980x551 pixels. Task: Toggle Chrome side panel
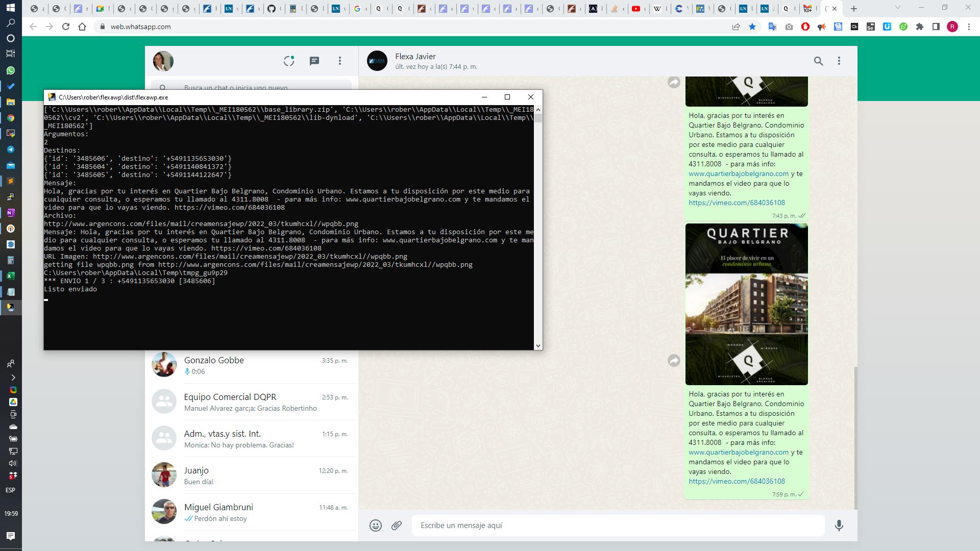(936, 27)
